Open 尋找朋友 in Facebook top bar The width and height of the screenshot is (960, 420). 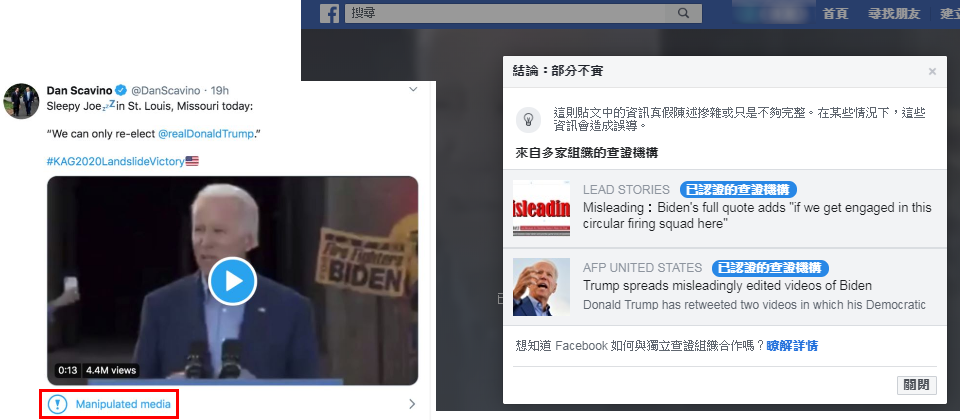pyautogui.click(x=894, y=13)
